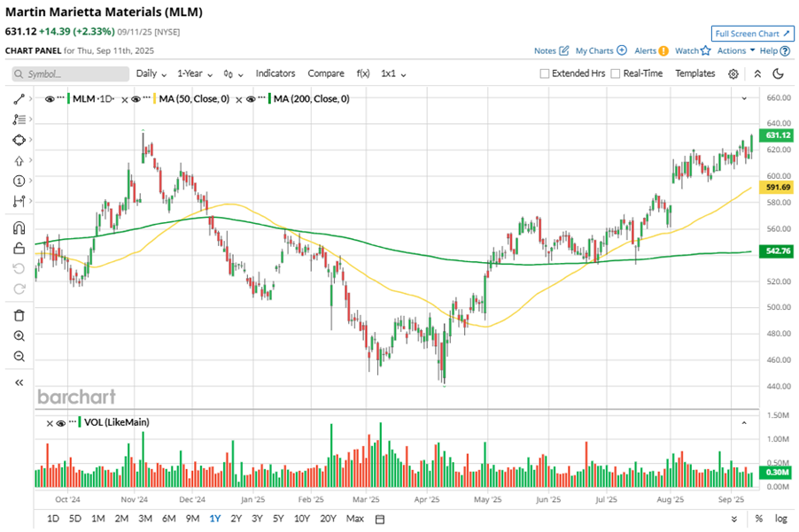Toggle logarithmic scale with log button

coord(781,519)
